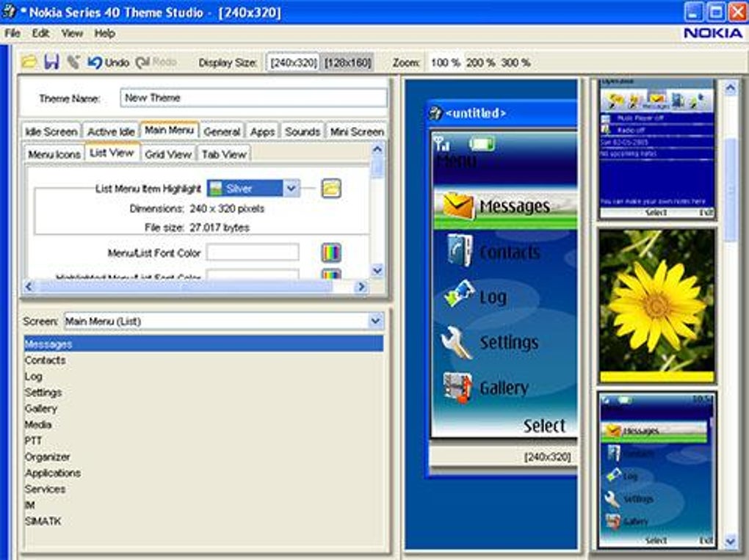Open the Idle Screen tab
Screen dimensions: 749x560
pos(51,131)
